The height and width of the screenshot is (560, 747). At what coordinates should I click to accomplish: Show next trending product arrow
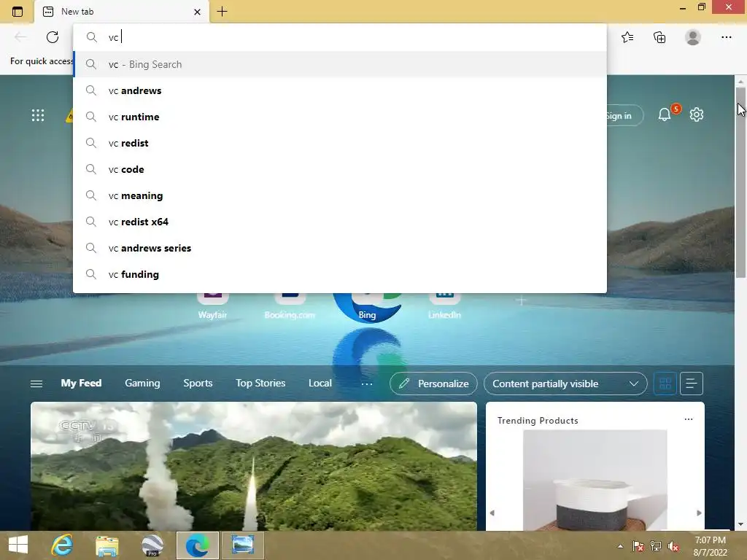coord(699,513)
